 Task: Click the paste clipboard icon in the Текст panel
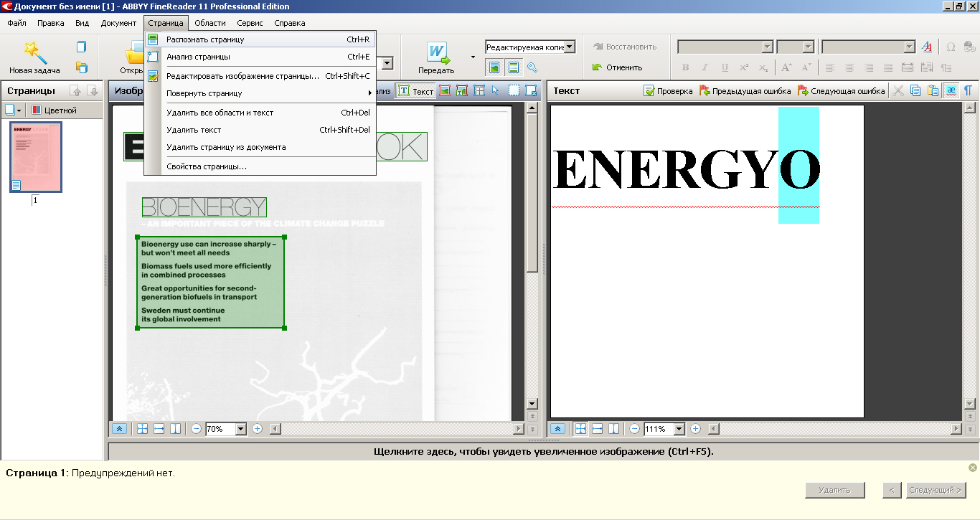(x=933, y=91)
